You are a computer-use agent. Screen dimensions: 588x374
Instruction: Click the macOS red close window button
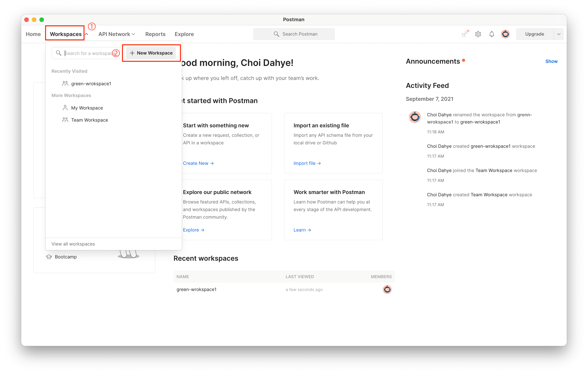(x=27, y=20)
